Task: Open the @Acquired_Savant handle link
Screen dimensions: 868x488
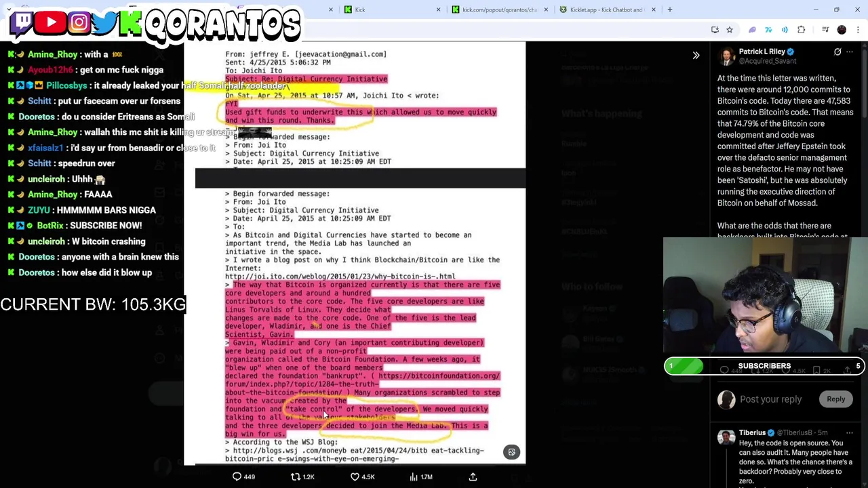Action: click(767, 61)
